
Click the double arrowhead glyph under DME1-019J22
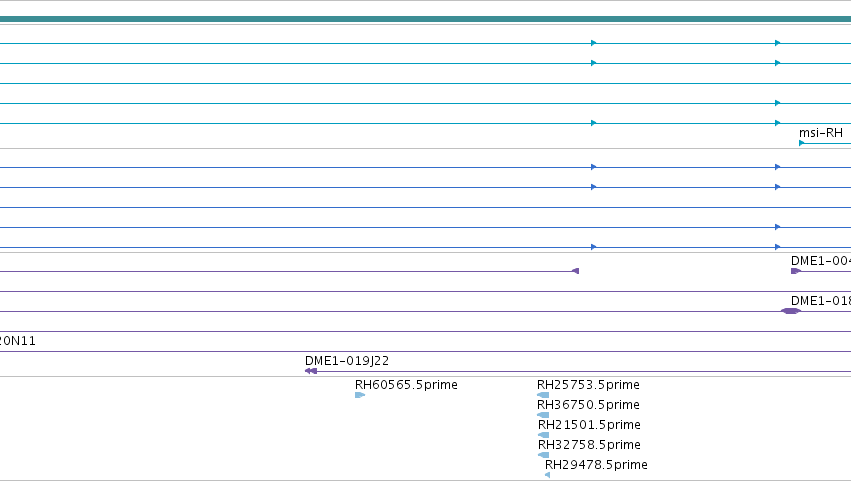(311, 371)
